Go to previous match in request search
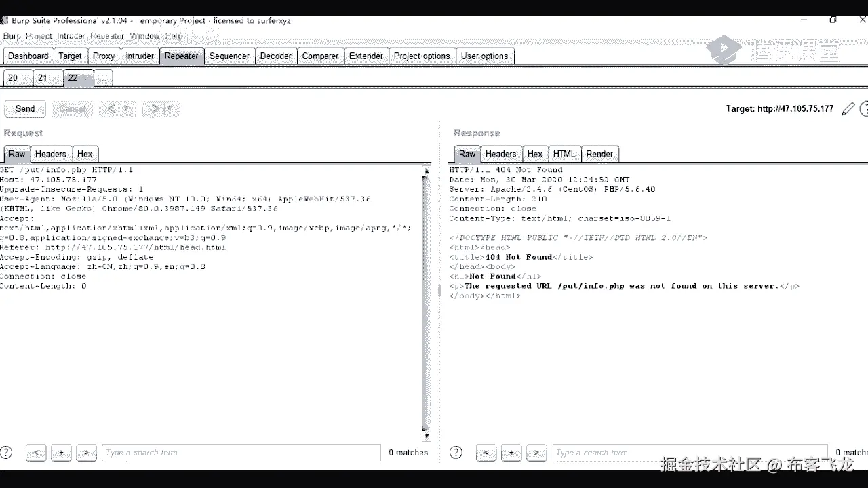This screenshot has height=488, width=868. click(36, 452)
